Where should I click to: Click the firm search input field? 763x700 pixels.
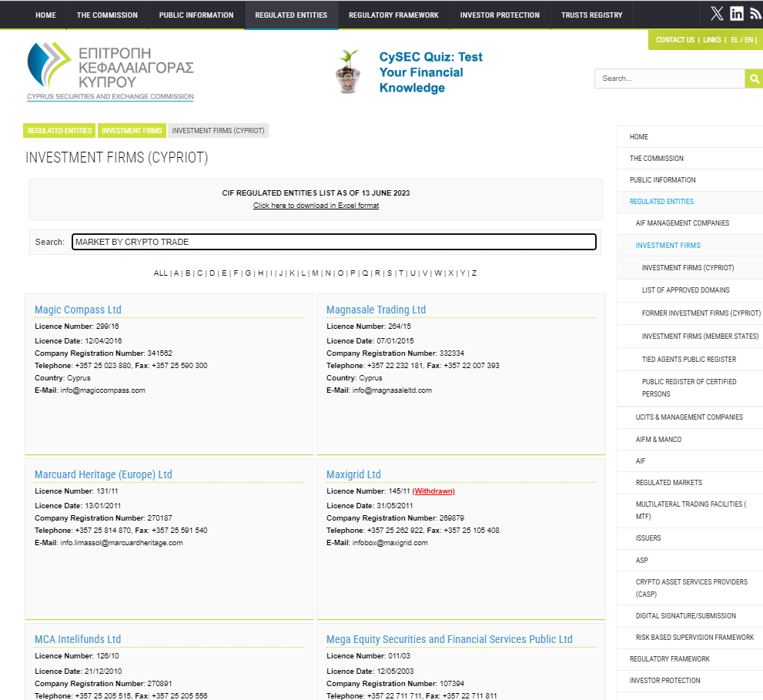pyautogui.click(x=334, y=242)
